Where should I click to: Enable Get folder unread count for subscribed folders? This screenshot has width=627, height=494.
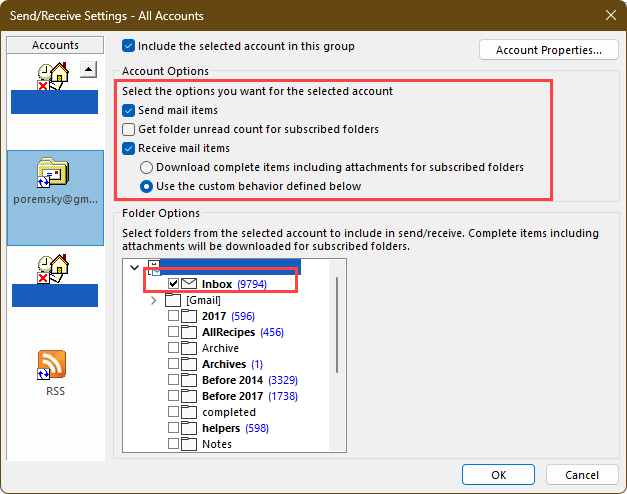[128, 130]
